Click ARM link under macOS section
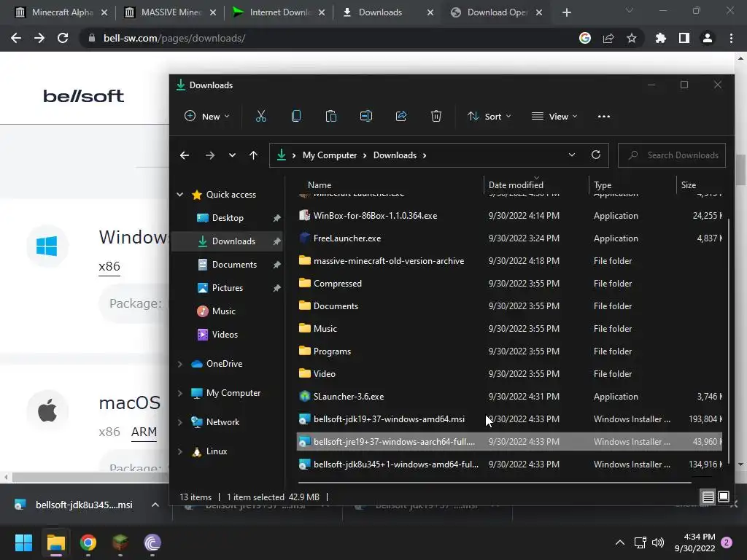 (144, 432)
